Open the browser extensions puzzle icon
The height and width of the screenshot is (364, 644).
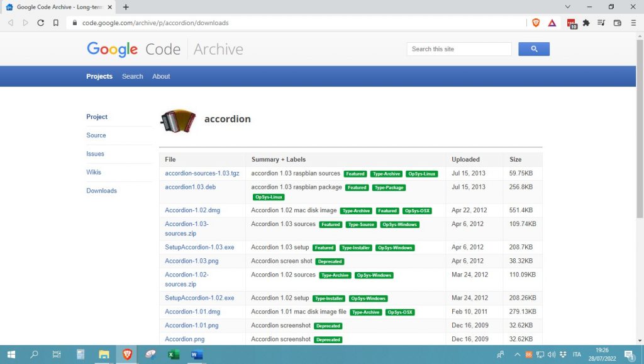point(586,23)
